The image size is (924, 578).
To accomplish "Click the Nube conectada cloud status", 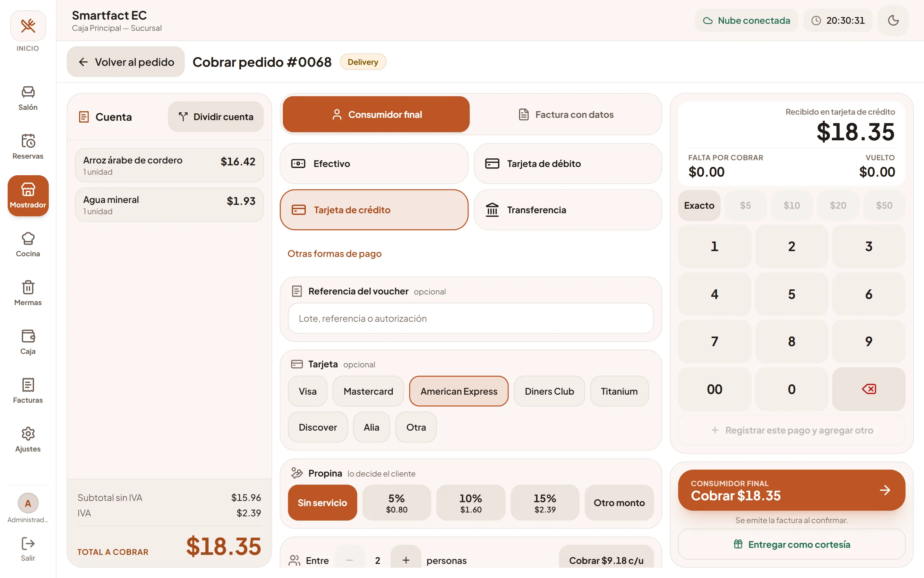I will pos(747,20).
